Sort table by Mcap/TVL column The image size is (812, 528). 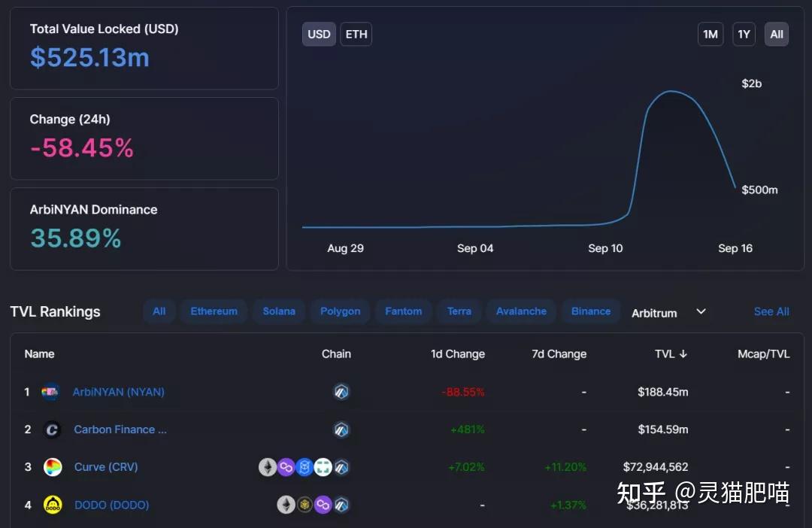(764, 354)
